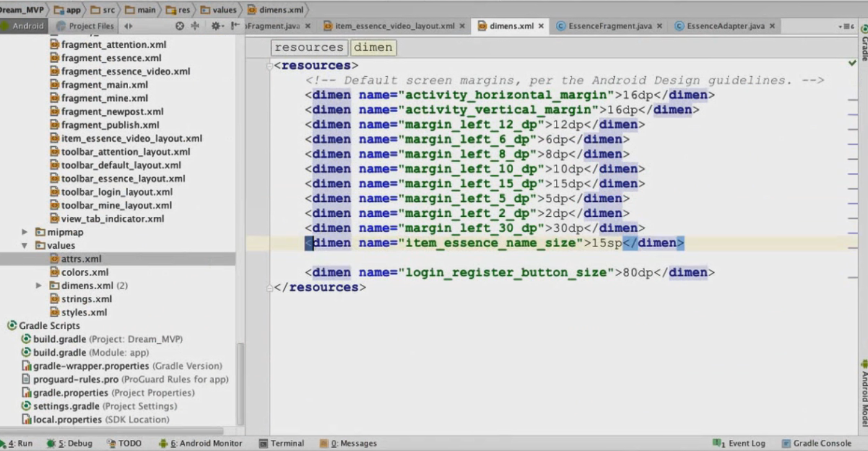Collapse the values folder arrow
Image resolution: width=868 pixels, height=451 pixels.
[x=25, y=245]
